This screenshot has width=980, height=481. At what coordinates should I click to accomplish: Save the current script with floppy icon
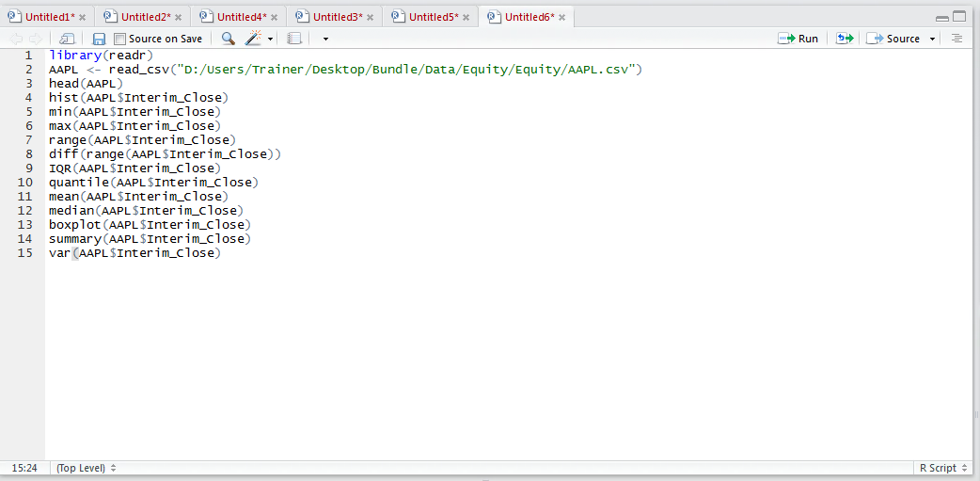(x=99, y=39)
